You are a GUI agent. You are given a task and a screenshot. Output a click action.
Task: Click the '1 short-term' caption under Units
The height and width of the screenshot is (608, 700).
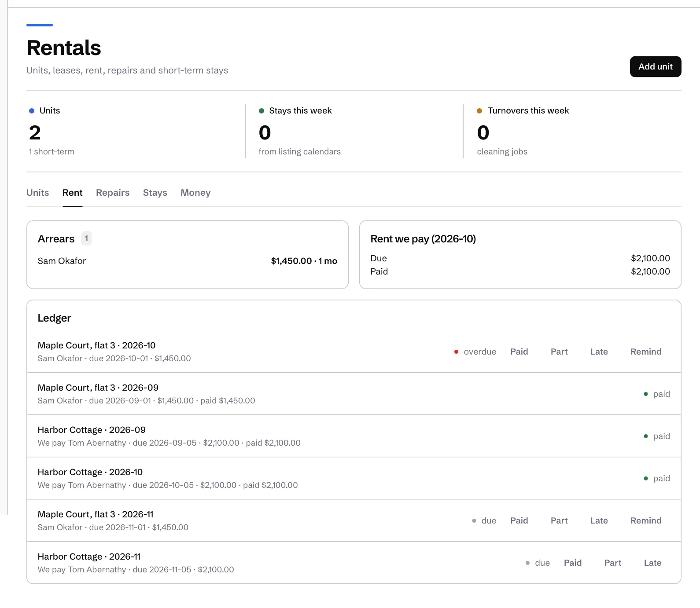point(52,152)
